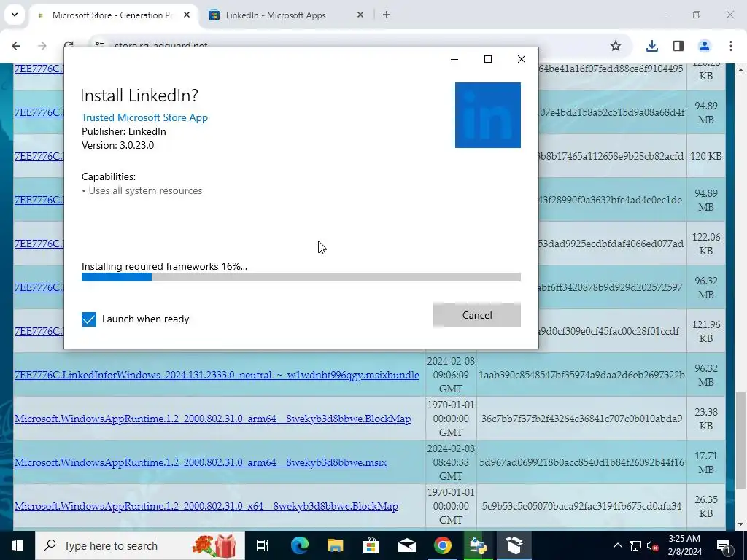747x560 pixels.
Task: Download WindowsAppRuntime arm64 msix link
Action: [x=201, y=463]
